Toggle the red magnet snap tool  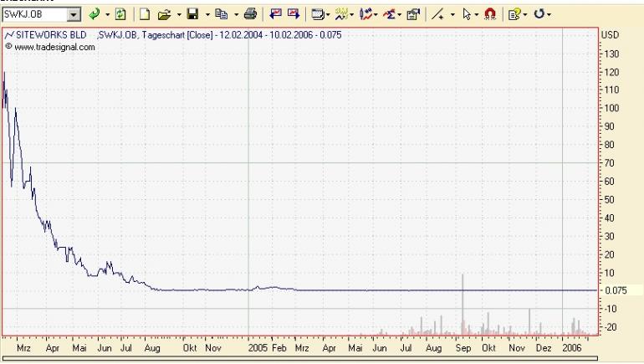(490, 14)
